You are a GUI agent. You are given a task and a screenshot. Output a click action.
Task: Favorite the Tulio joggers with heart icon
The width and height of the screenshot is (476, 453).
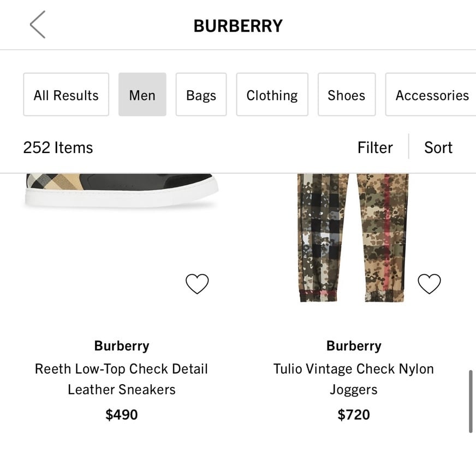[429, 284]
